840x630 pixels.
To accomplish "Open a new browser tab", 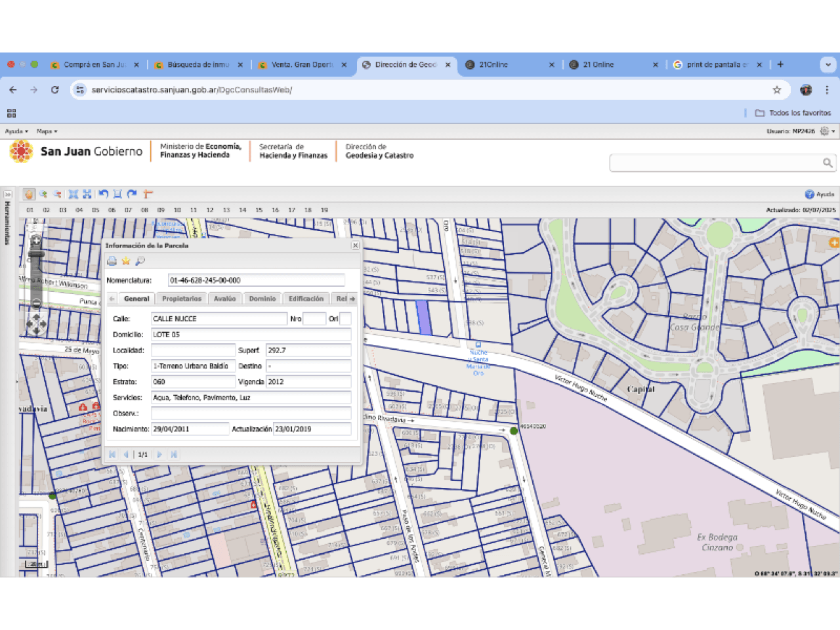I will [x=780, y=64].
